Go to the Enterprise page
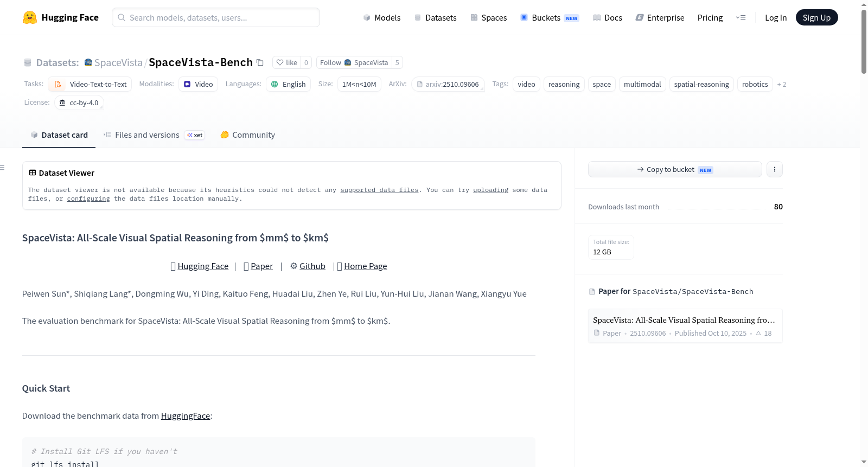The height and width of the screenshot is (467, 868). pyautogui.click(x=660, y=17)
